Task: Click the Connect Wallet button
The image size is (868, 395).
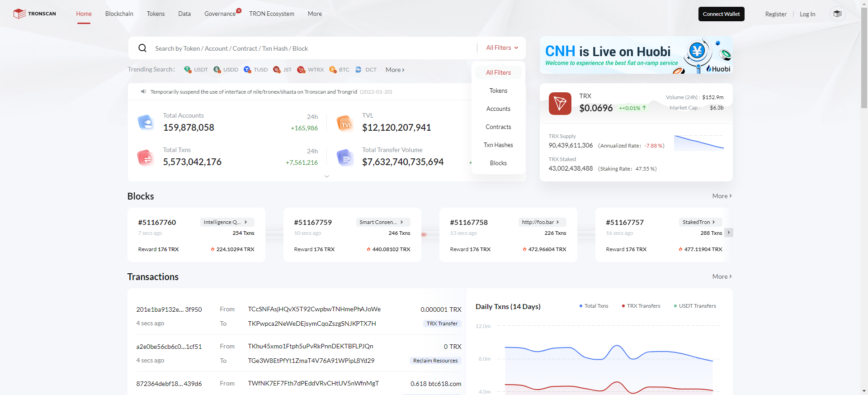Action: click(x=721, y=14)
